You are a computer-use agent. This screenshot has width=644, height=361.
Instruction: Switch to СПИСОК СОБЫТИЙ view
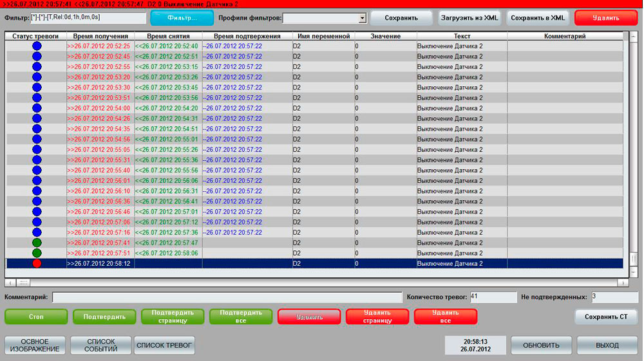[x=100, y=346]
